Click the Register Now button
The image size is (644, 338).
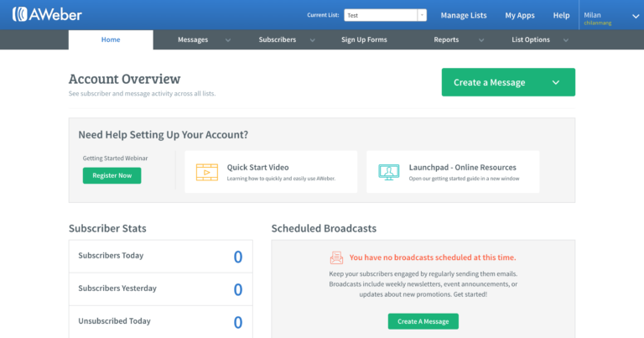112,175
